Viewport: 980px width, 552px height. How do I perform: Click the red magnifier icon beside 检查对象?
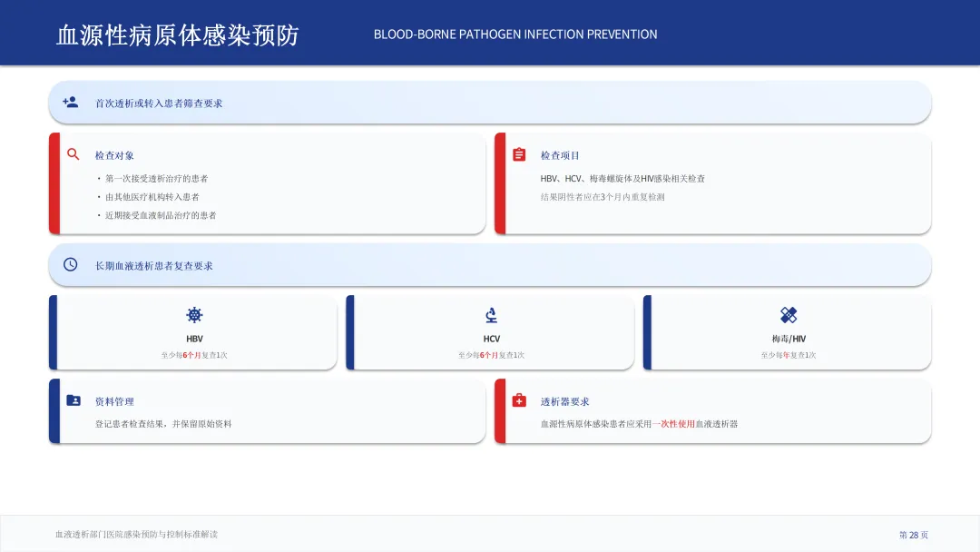[x=73, y=154]
